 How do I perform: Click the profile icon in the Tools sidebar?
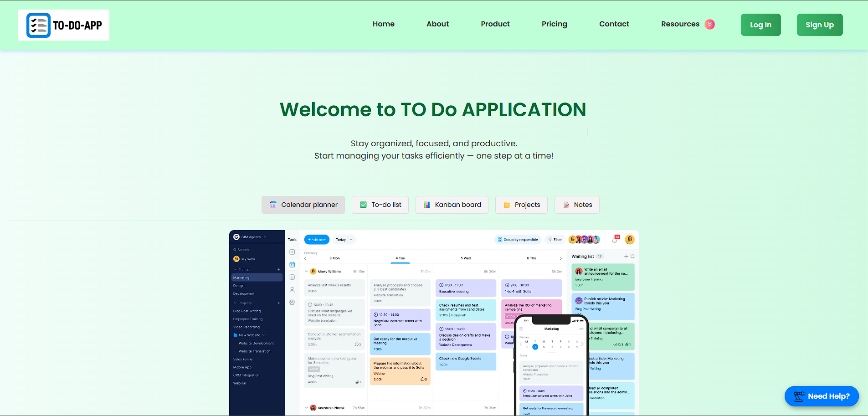292,289
